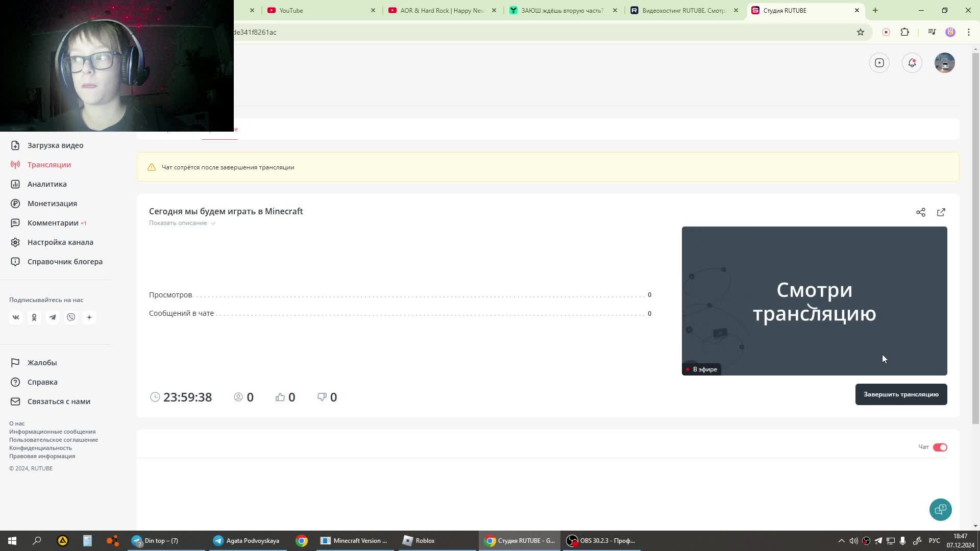Screen dimensions: 980x551
Task: Click the external link icon next to share
Action: 942,212
